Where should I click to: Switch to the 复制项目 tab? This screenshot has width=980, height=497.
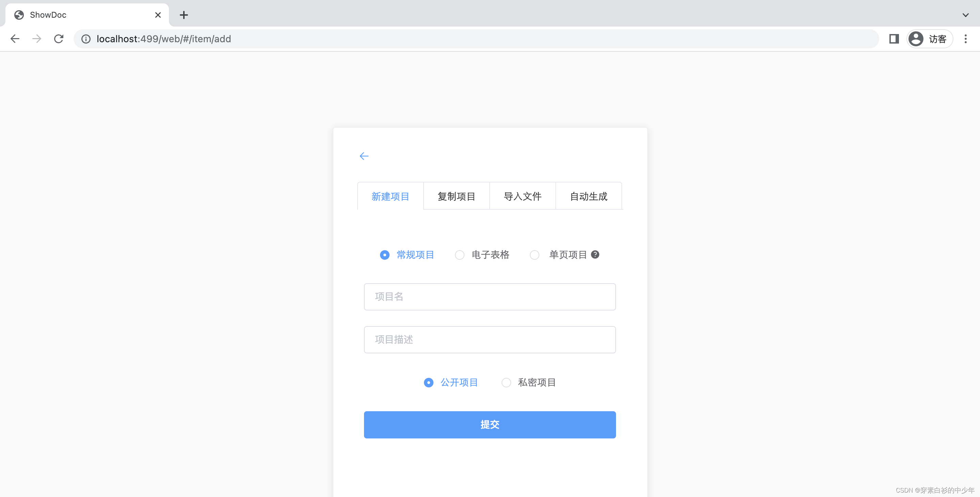[456, 196]
